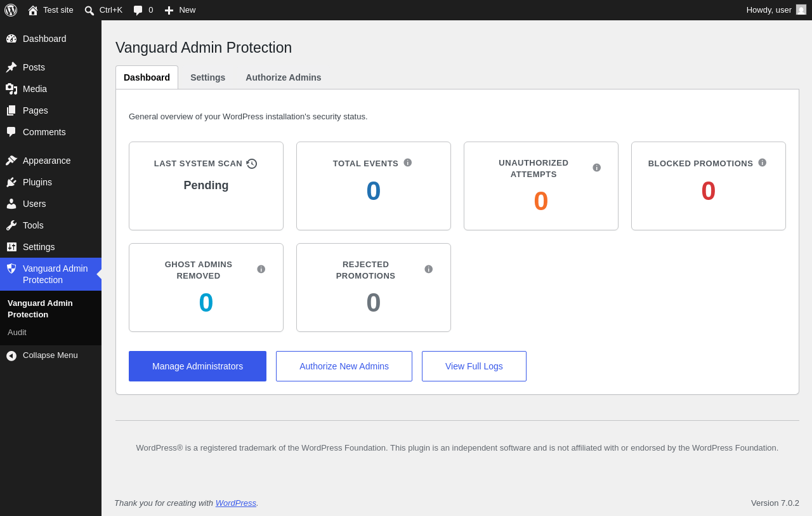Click the Version 7.0.2 footer text
The height and width of the screenshot is (516, 812).
click(x=775, y=503)
